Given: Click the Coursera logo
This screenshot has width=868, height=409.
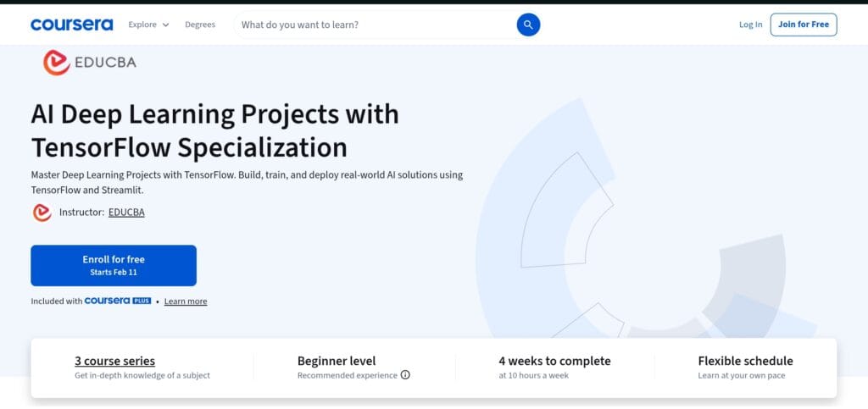Looking at the screenshot, I should [72, 25].
